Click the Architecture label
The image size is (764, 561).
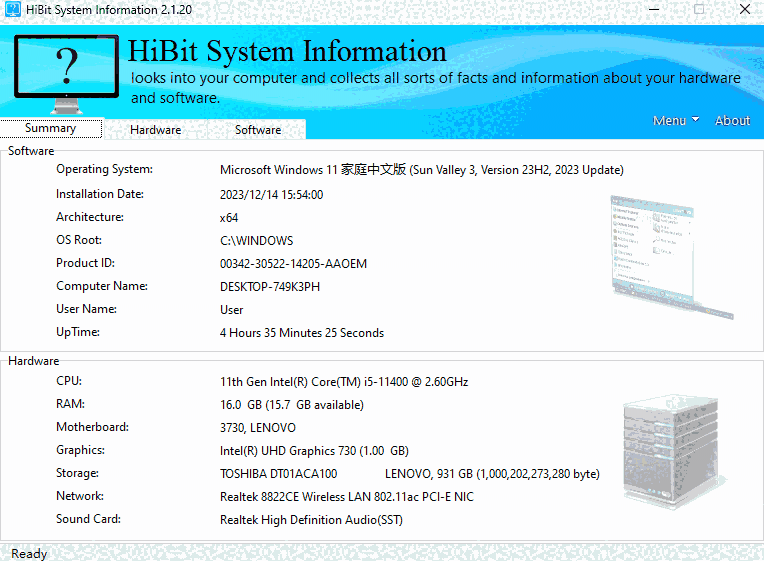[x=90, y=217]
